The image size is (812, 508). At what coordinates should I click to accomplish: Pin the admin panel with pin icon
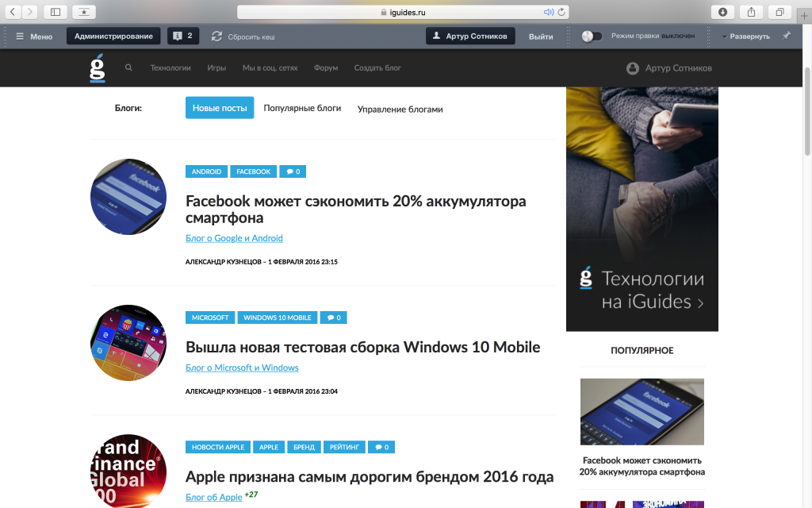click(787, 36)
